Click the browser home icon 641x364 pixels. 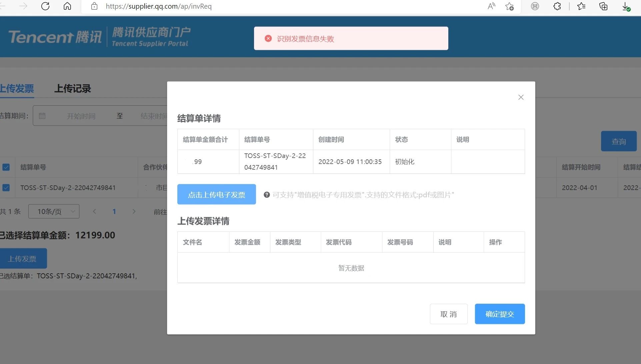tap(67, 6)
